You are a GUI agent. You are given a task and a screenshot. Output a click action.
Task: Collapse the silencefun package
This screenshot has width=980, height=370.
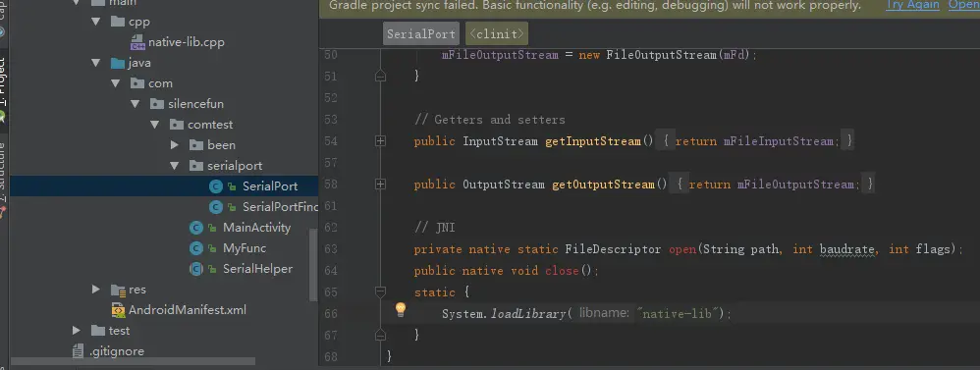(136, 104)
